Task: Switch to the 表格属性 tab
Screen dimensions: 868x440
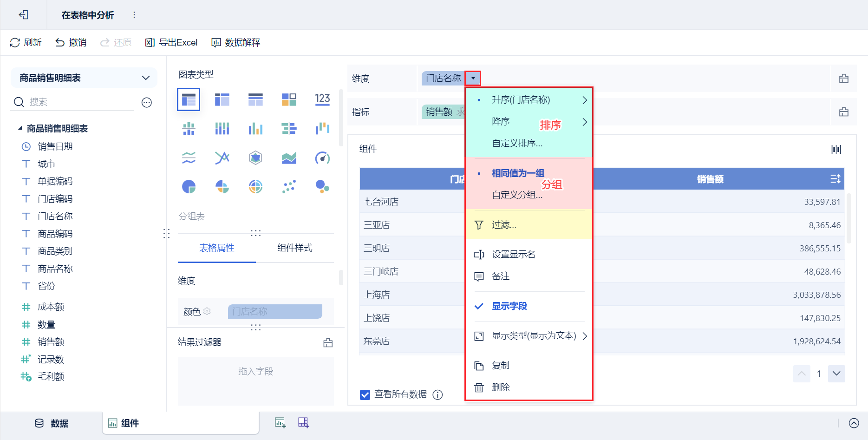Action: [217, 248]
